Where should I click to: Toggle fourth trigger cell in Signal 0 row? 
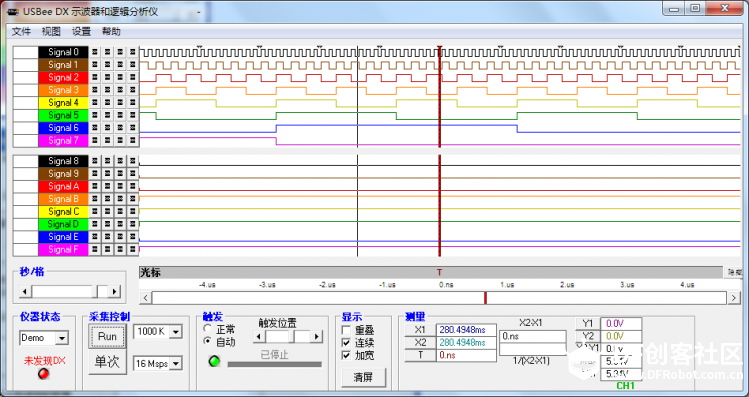tap(132, 52)
